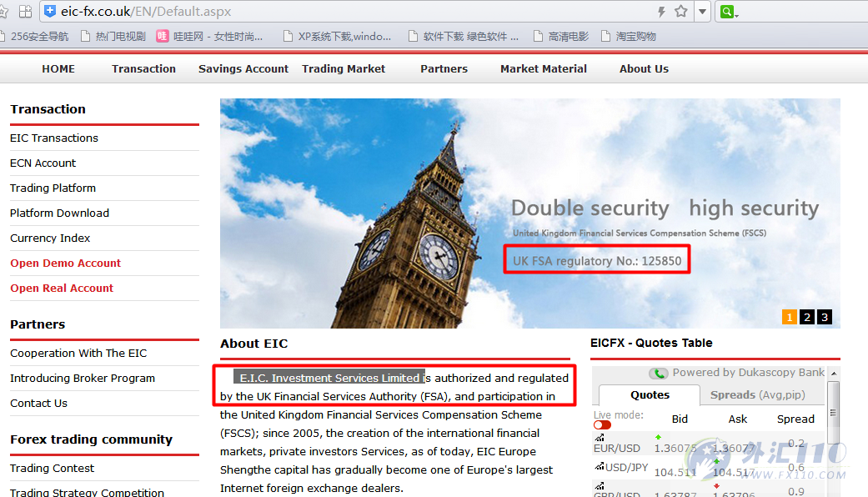
Task: Open the Partners navigation menu item
Action: coord(444,69)
